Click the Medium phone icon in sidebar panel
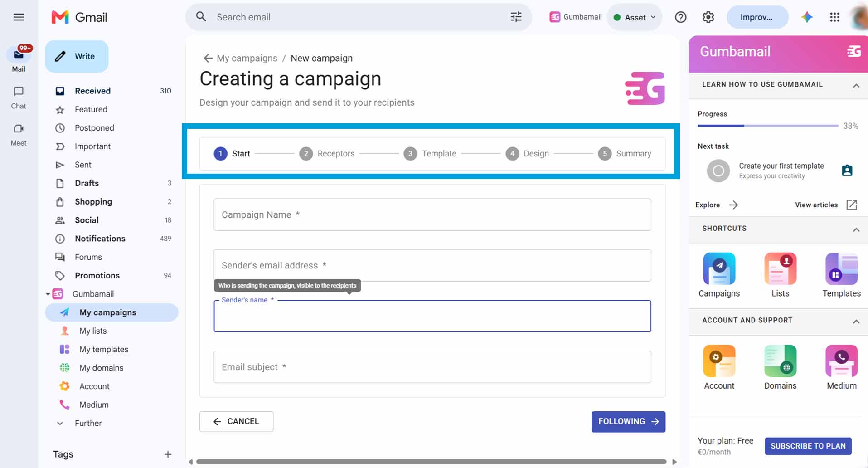This screenshot has width=868, height=468. (x=841, y=361)
